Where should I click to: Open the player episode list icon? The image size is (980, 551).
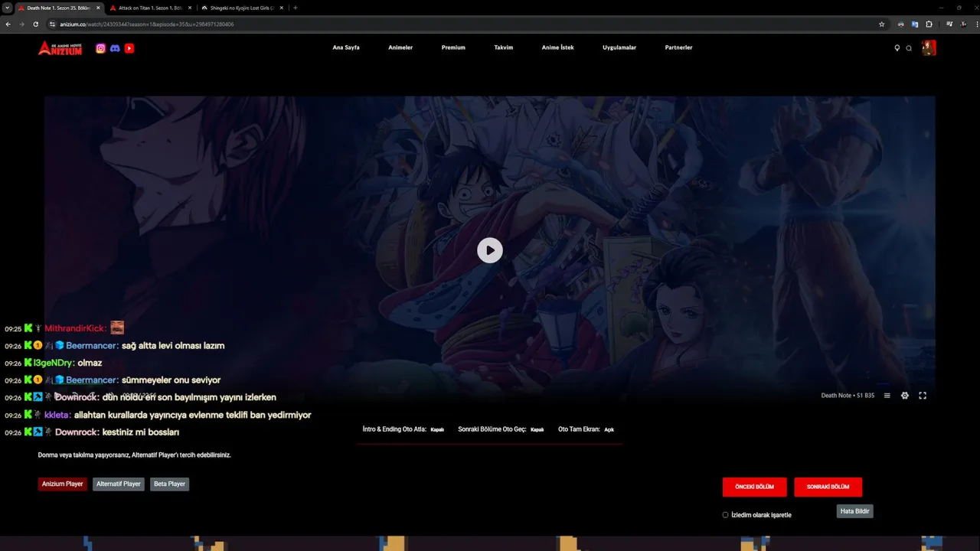[887, 396]
